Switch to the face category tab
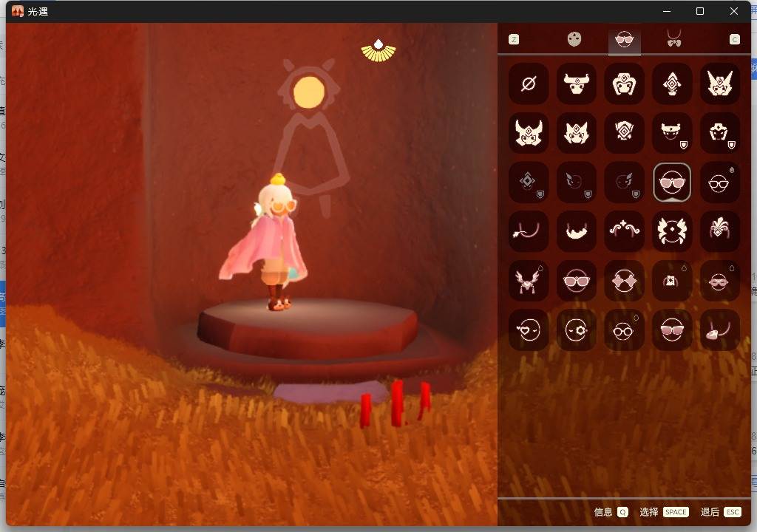This screenshot has width=757, height=532. click(x=574, y=39)
